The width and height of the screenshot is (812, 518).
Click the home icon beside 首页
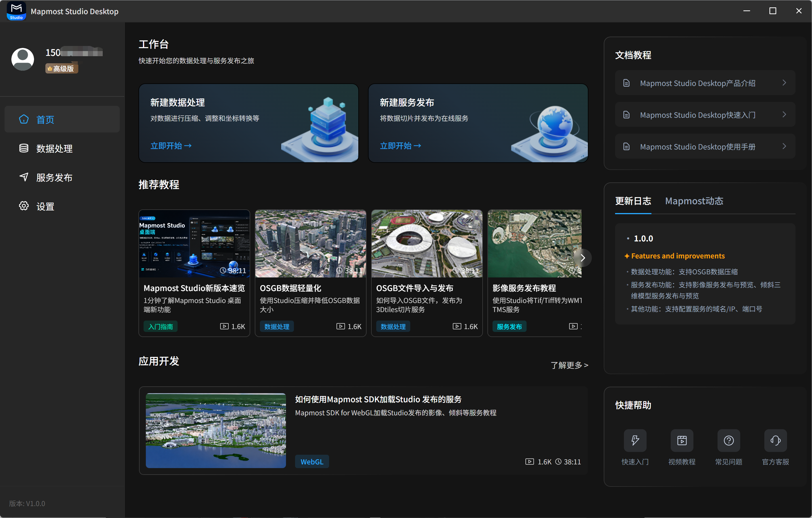tap(24, 119)
